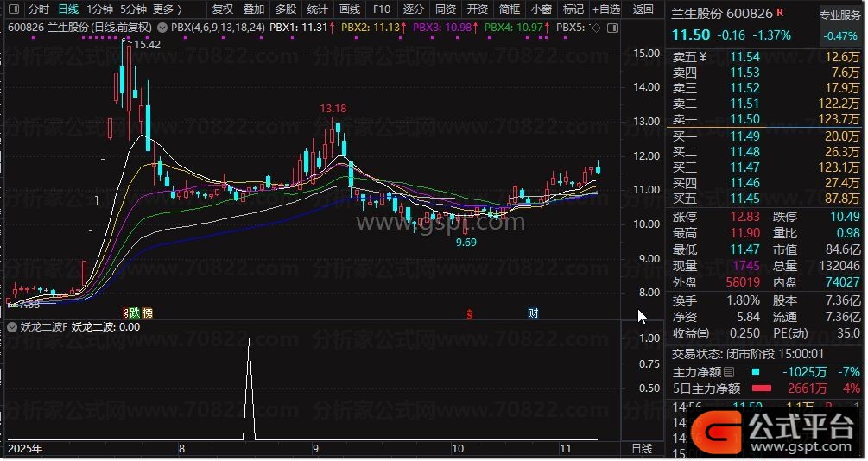Viewport: 868px width, 461px height.
Task: Click the 日线 period label at chart bottom-right
Action: (642, 449)
